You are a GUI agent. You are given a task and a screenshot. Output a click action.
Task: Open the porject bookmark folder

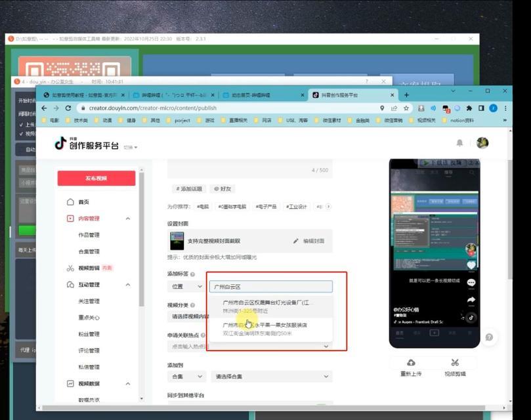pos(179,120)
